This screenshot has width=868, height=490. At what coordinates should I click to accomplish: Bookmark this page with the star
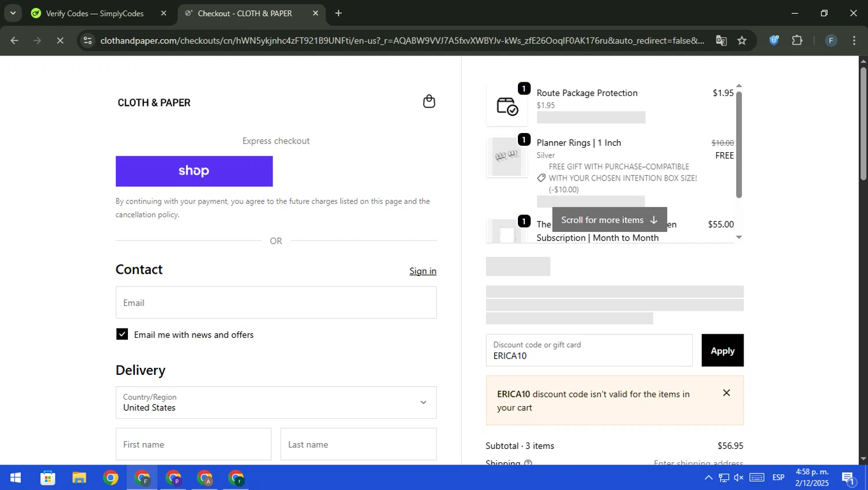click(x=742, y=40)
